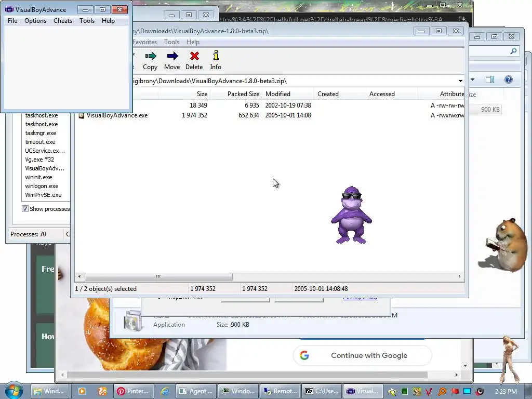The image size is (532, 399).
Task: Click the VisualBoyAdvance.exe file icon in list
Action: pos(82,115)
